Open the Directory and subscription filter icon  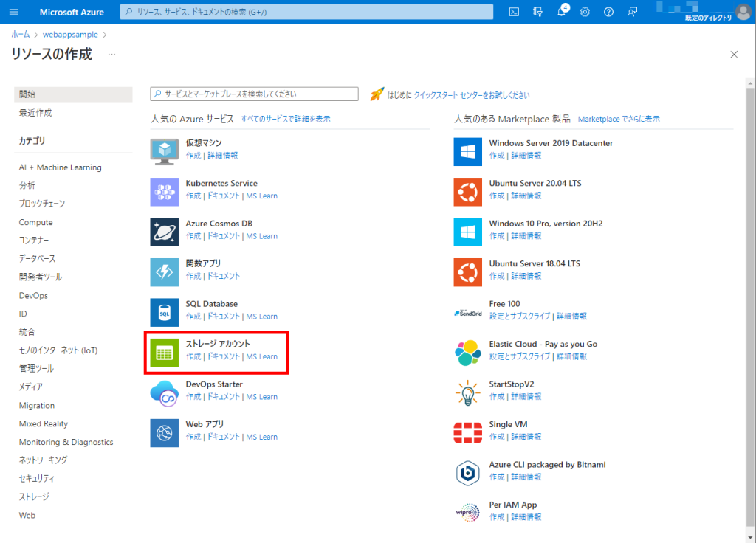coord(537,12)
